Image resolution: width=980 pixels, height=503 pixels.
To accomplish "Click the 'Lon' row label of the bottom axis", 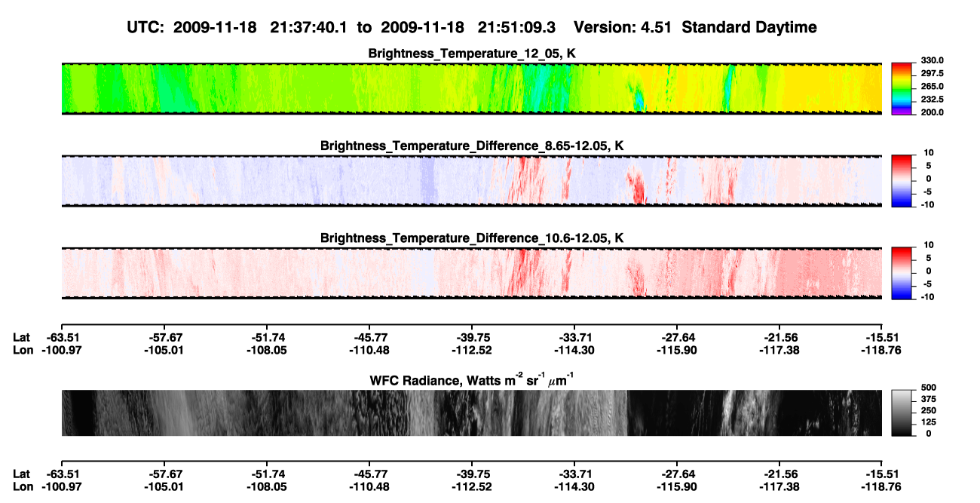I will pyautogui.click(x=23, y=486).
